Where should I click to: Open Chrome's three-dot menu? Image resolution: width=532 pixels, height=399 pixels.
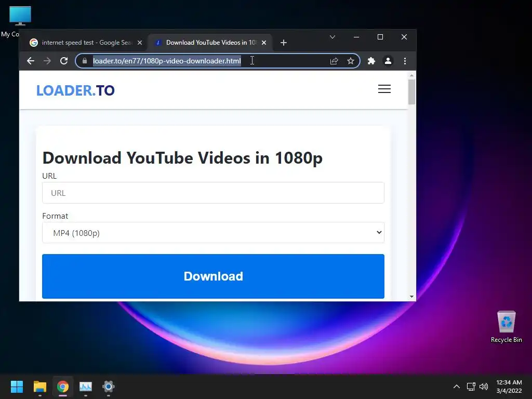tap(405, 61)
